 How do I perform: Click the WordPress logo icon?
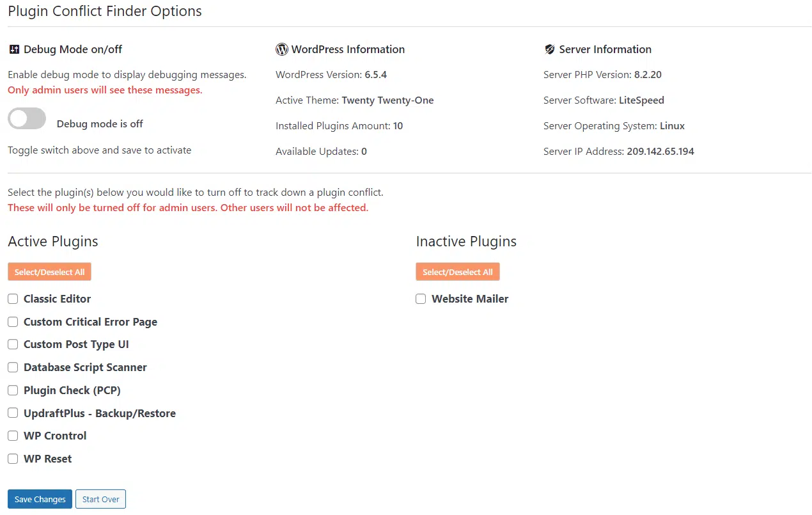[x=281, y=49]
